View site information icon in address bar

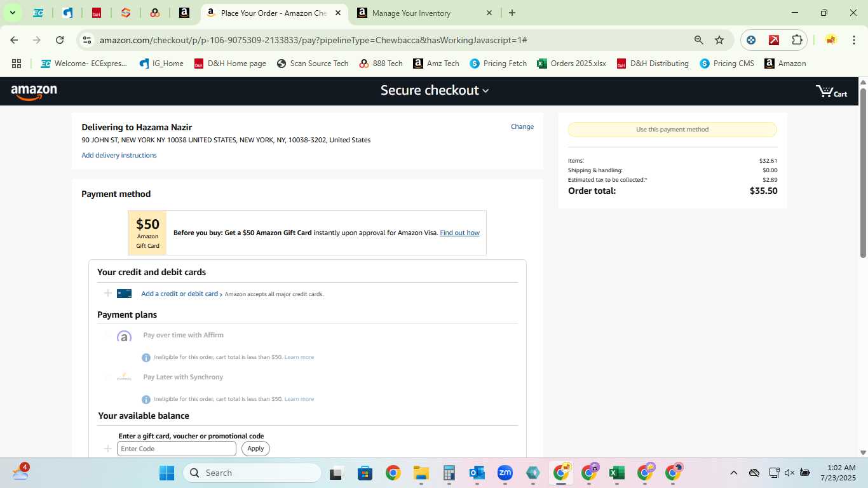click(87, 40)
